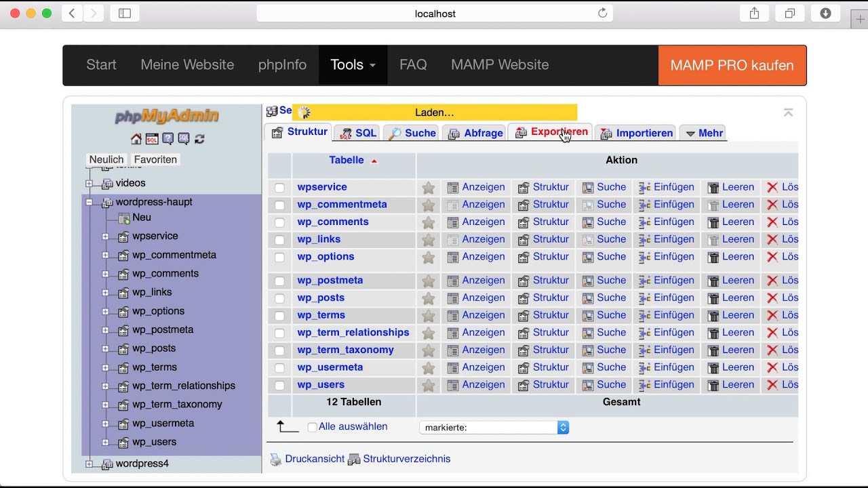Image resolution: width=868 pixels, height=488 pixels.
Task: Check the wp_postmeta table checkbox
Action: (x=279, y=281)
